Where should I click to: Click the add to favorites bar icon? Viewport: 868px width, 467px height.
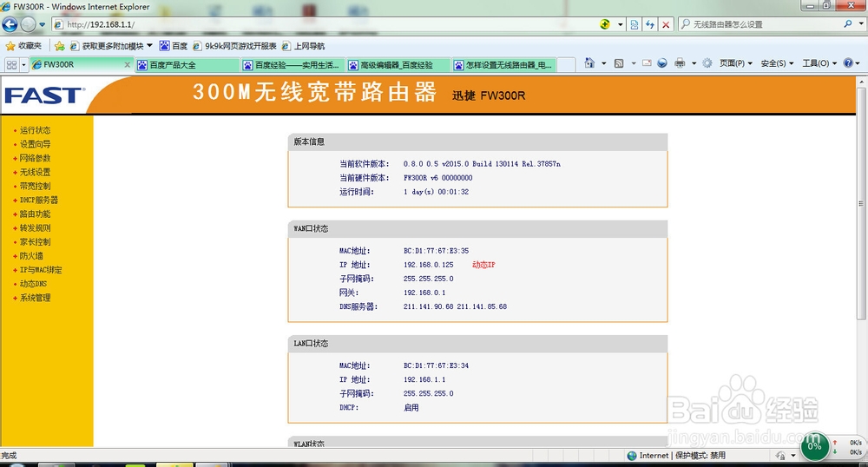60,46
